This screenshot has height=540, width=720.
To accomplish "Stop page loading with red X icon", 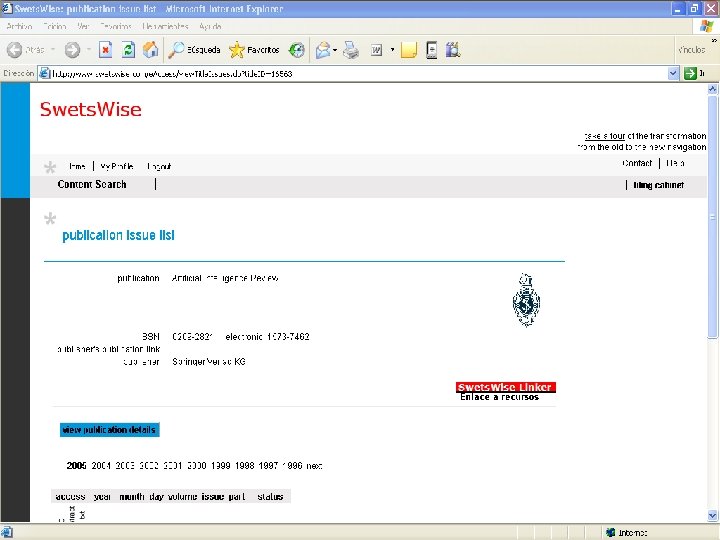I will pyautogui.click(x=106, y=50).
